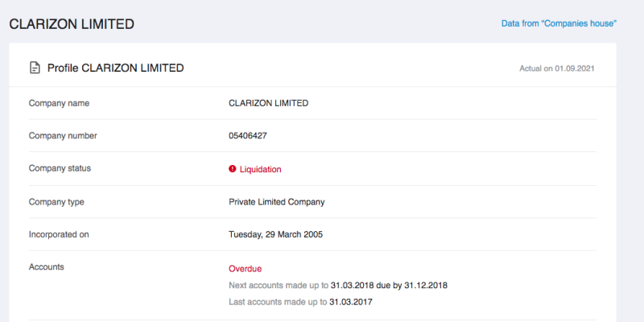Screen dimensions: 644x322
Task: Click the Company name row label
Action: point(59,104)
